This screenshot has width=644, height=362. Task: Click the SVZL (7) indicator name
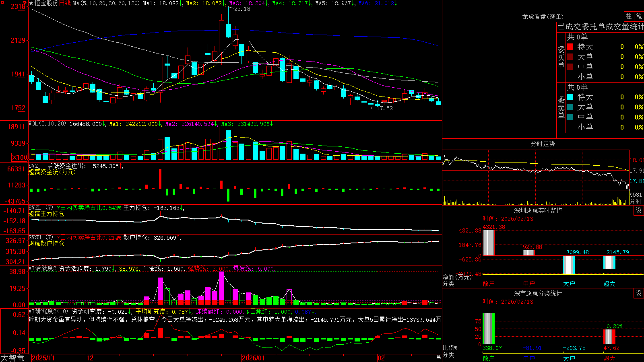click(41, 208)
